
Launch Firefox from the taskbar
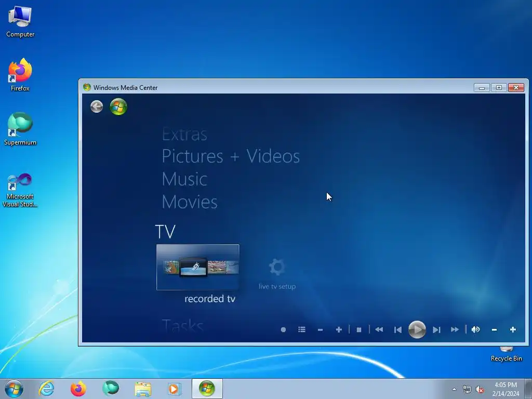pyautogui.click(x=78, y=389)
